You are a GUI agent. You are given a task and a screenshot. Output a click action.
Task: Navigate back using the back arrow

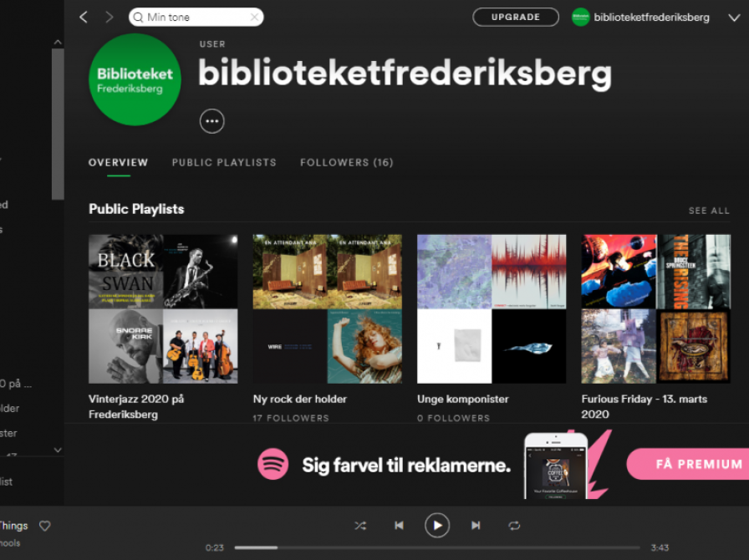[x=83, y=16]
